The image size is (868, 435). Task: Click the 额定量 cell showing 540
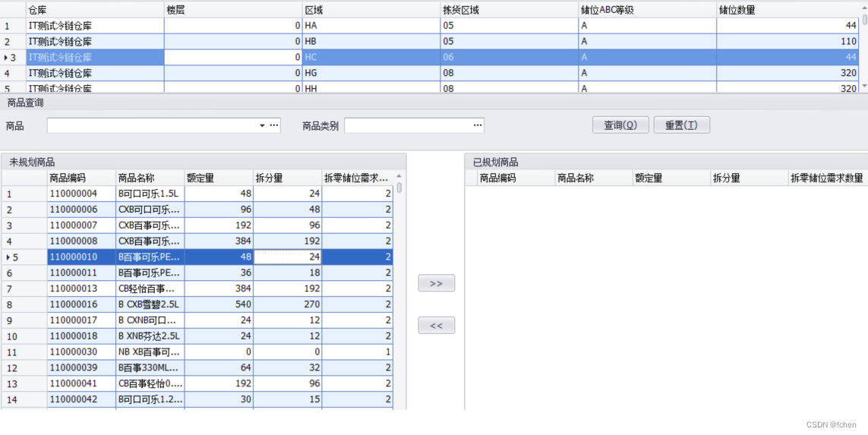pyautogui.click(x=219, y=304)
